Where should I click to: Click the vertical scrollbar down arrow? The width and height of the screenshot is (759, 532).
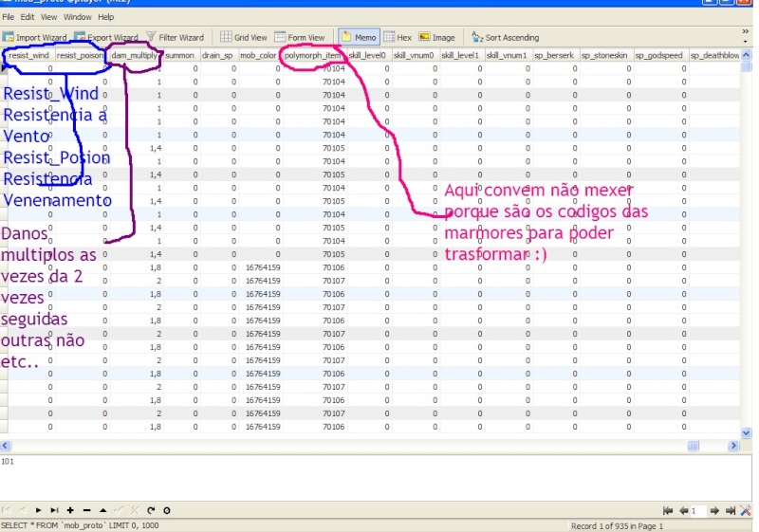point(746,432)
